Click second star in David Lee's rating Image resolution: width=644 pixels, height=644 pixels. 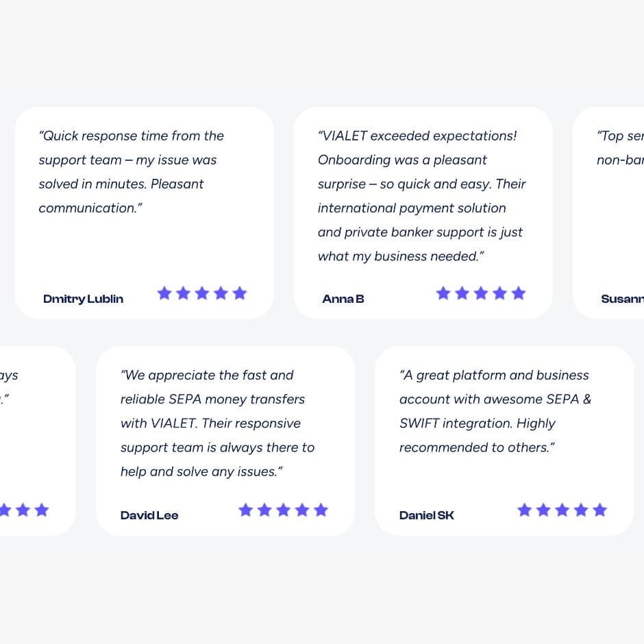point(264,510)
